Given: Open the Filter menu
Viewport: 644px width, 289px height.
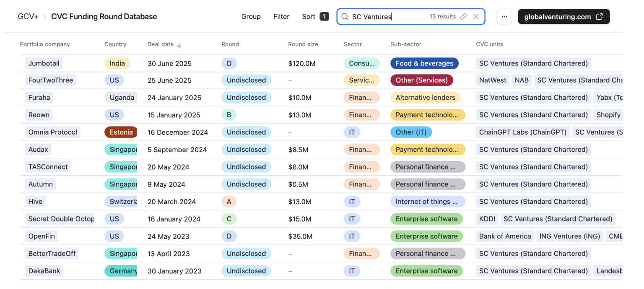Looking at the screenshot, I should tap(281, 17).
